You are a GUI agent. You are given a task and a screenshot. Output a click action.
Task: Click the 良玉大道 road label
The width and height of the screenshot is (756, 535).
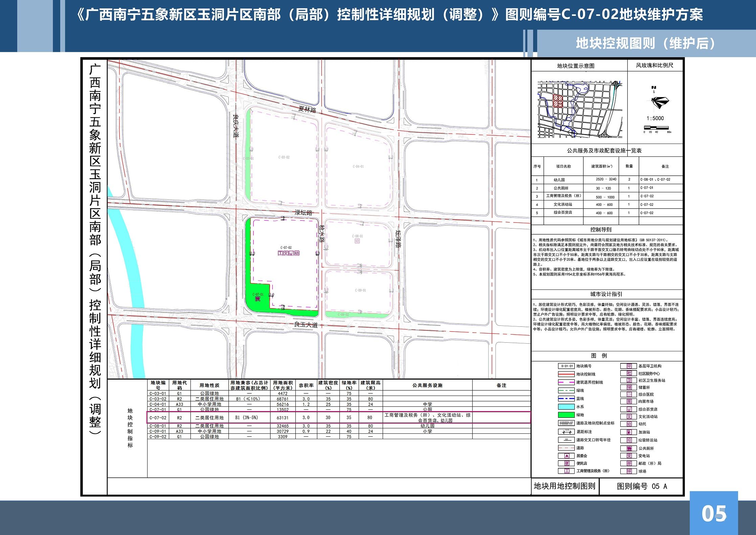pos(306,325)
